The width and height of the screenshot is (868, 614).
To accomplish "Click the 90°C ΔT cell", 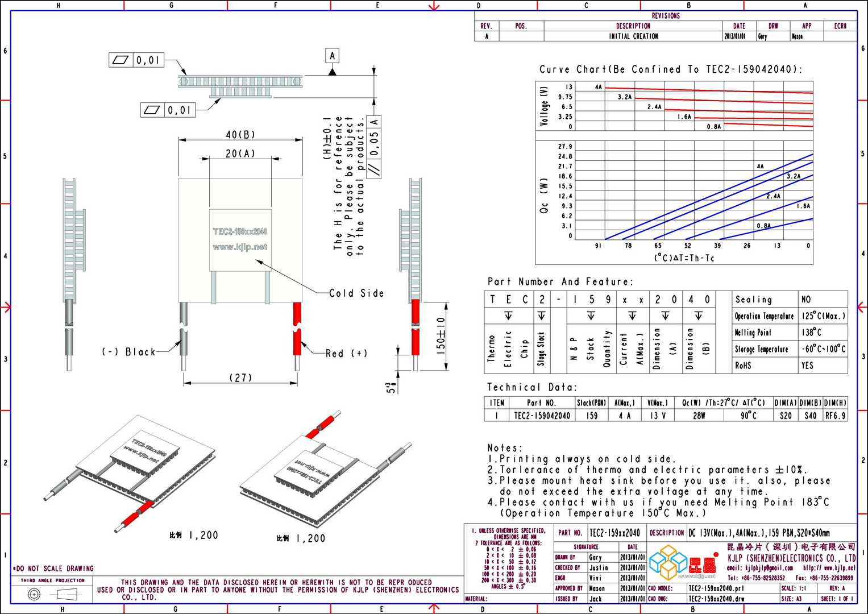I will 749,416.
